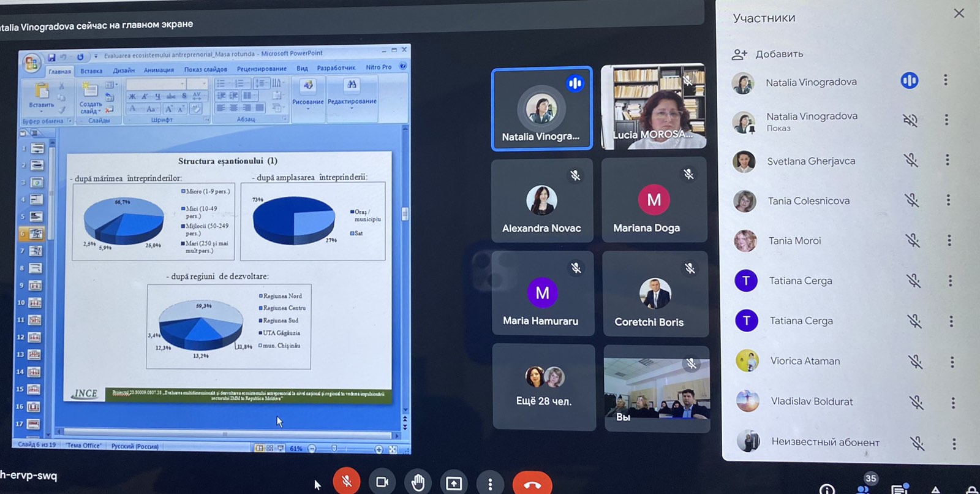The image size is (980, 494).
Task: Mute Tania Colesnicova's microphone icon
Action: (x=911, y=200)
